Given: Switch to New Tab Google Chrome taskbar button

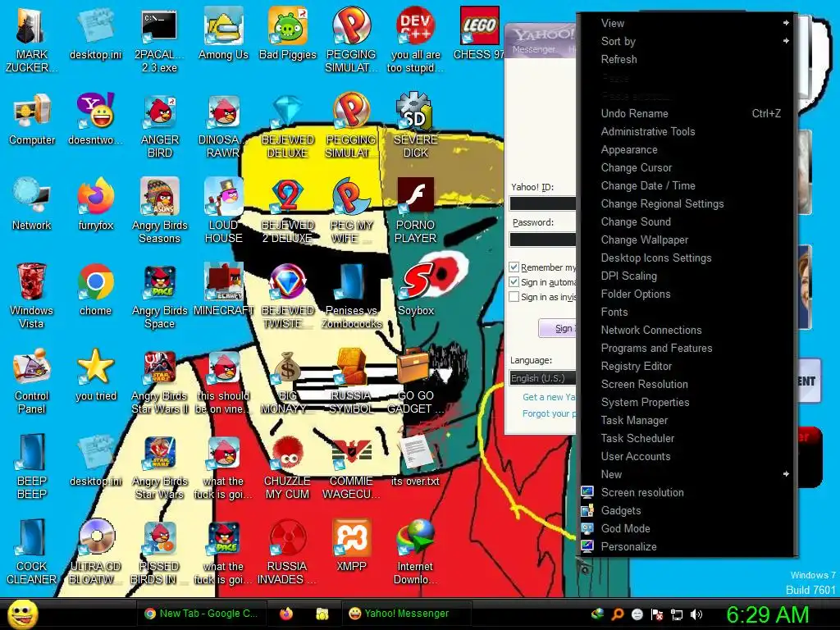Looking at the screenshot, I should point(202,614).
